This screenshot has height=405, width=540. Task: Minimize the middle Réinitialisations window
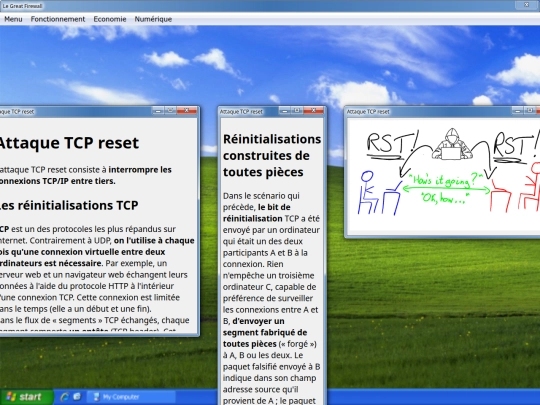pos(285,111)
